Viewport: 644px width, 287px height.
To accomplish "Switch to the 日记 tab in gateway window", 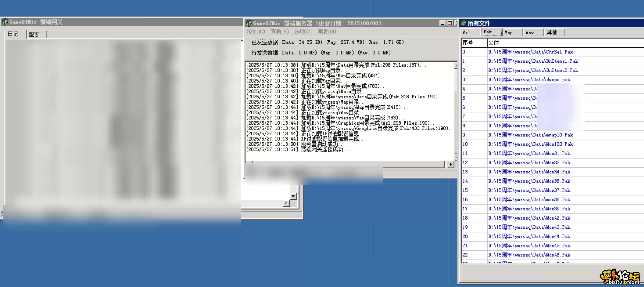I will [x=15, y=34].
